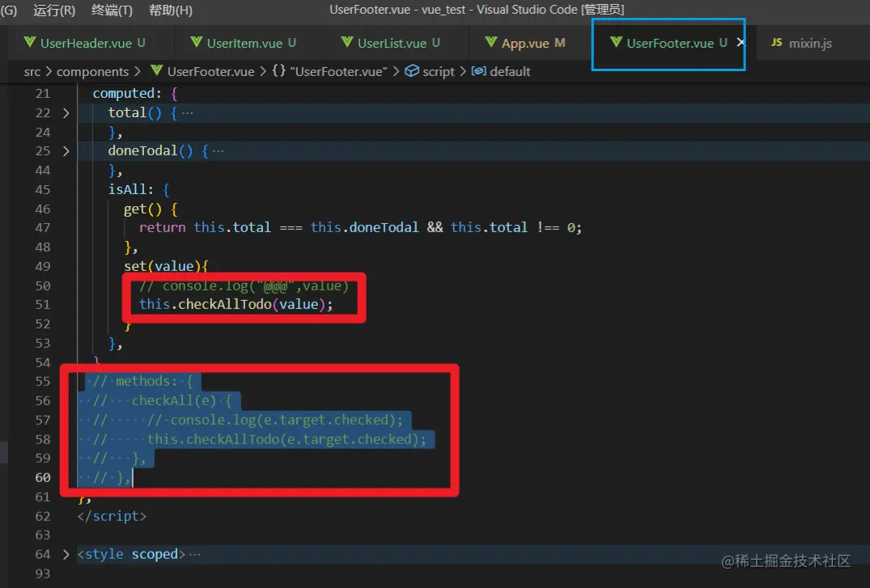This screenshot has width=870, height=588.
Task: Close the UserFooter.vue tab
Action: (x=741, y=42)
